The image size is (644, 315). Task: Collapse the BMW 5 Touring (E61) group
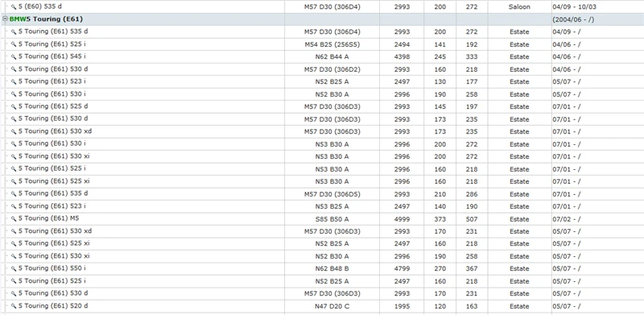click(5, 19)
